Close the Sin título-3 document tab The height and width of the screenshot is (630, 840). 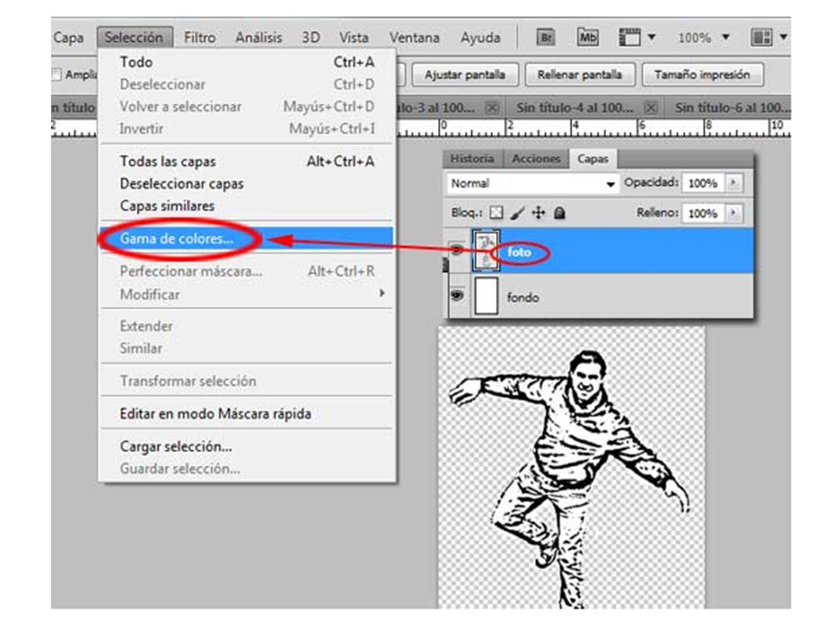click(492, 108)
